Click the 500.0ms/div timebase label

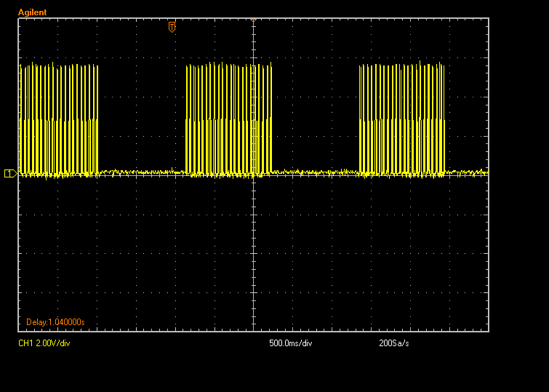click(291, 343)
